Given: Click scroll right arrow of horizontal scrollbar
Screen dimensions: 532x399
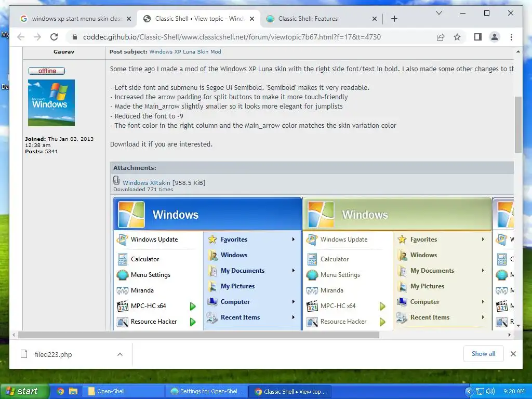Looking at the screenshot, I should (509, 335).
